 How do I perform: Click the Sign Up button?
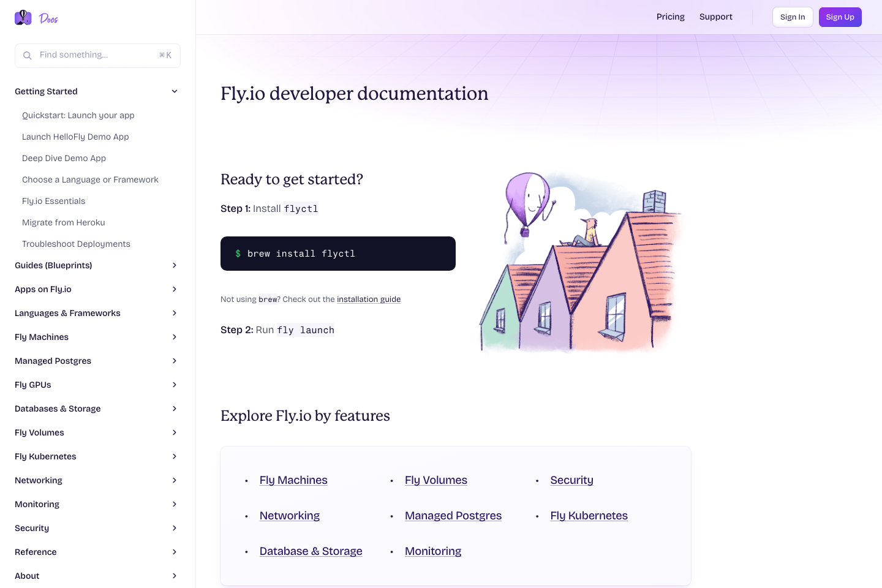click(840, 17)
